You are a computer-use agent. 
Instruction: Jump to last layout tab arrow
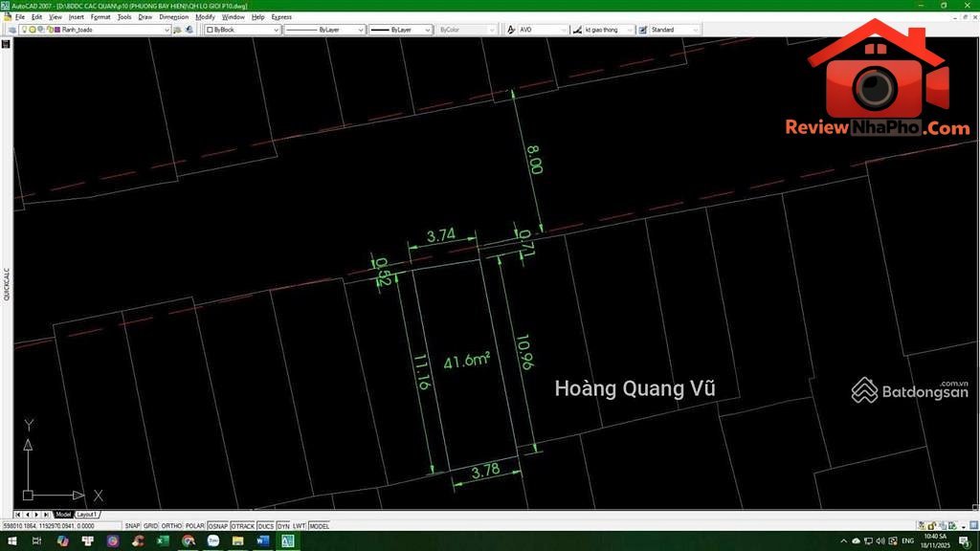(46, 515)
